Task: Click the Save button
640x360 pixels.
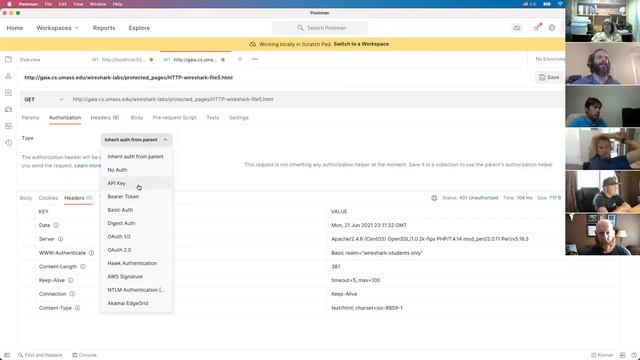Action: (x=549, y=77)
